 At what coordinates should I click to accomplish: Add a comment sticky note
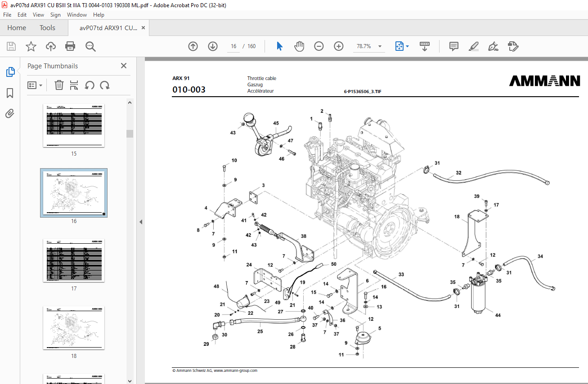[x=454, y=46]
